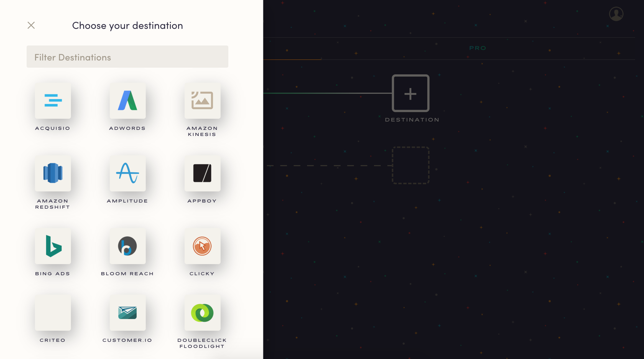
Task: Click the APPBOY label text
Action: pos(202,201)
